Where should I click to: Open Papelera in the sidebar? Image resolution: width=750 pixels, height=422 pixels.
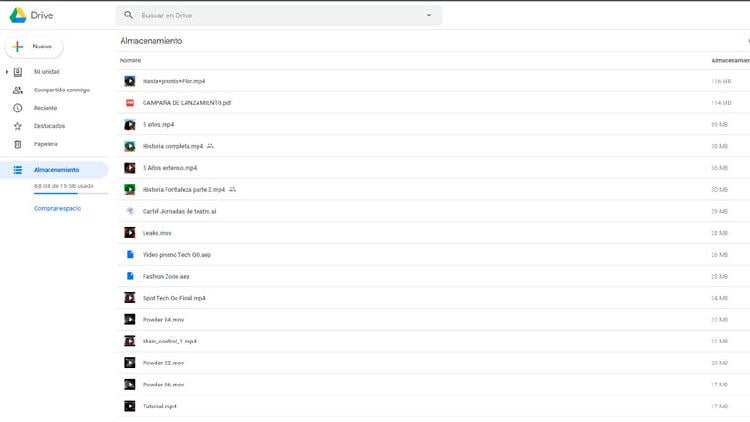(x=45, y=144)
